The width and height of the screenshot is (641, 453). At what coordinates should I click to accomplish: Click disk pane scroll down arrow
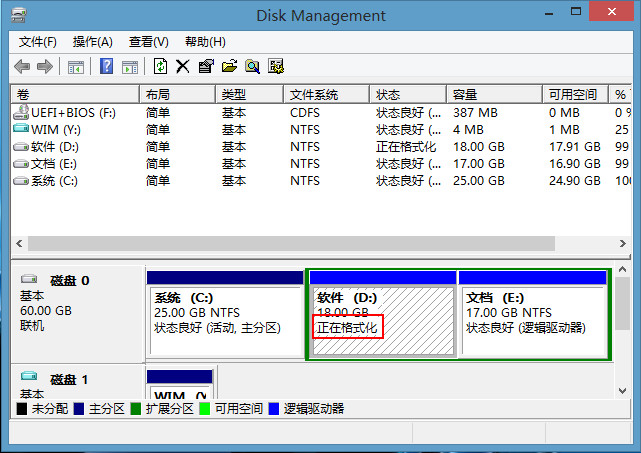point(622,391)
